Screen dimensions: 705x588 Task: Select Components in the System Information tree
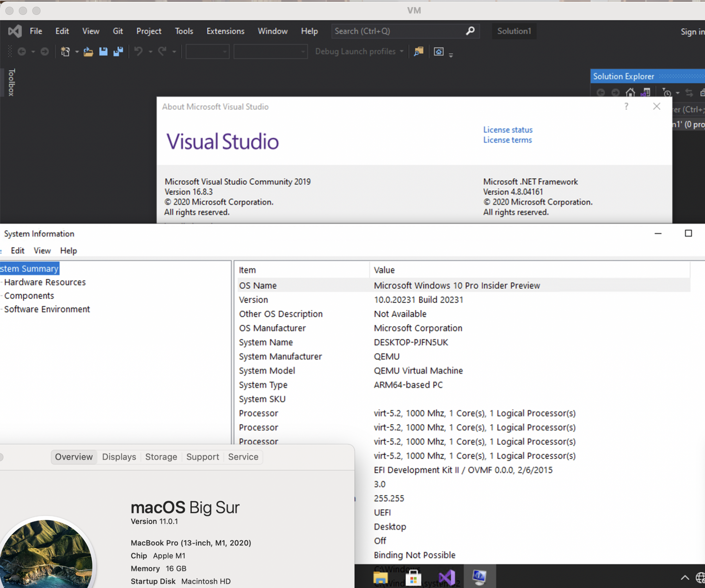coord(29,296)
